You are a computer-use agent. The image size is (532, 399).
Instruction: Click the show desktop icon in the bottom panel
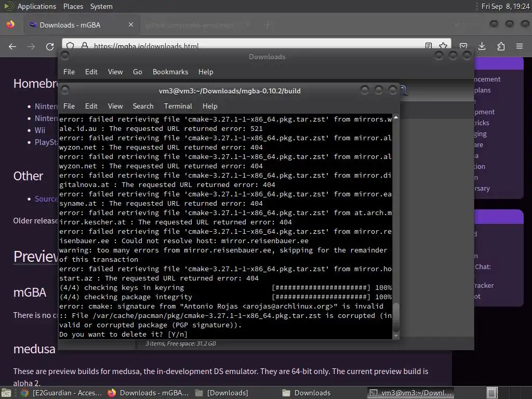coord(5,393)
